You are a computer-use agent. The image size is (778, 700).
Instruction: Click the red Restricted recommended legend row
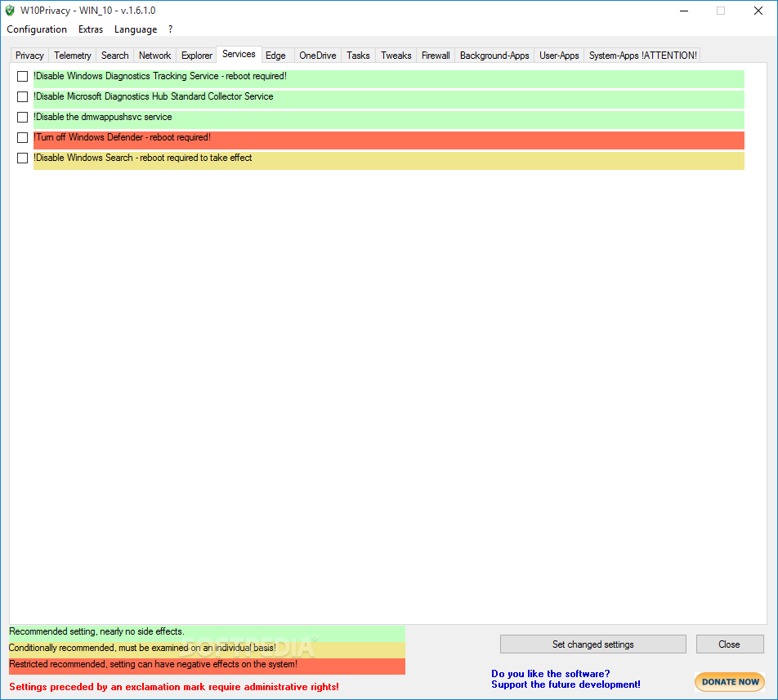click(x=207, y=667)
